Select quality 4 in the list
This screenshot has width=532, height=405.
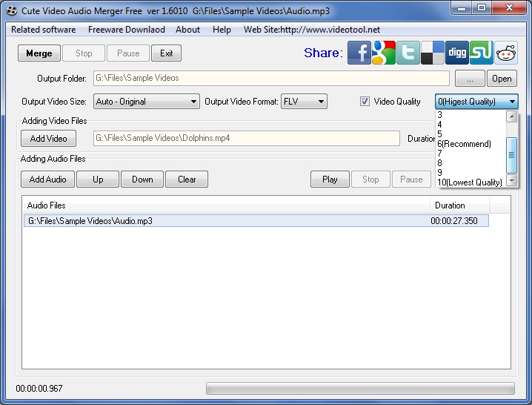(x=471, y=125)
